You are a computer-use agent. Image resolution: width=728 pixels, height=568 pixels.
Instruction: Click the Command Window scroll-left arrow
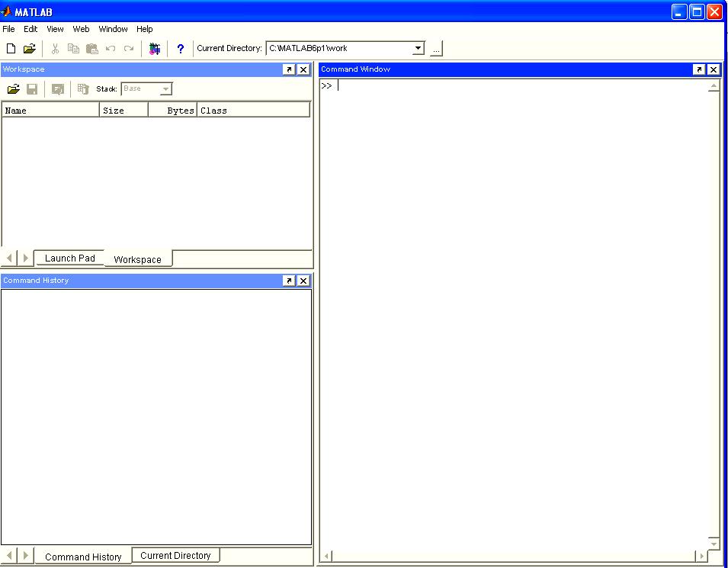click(x=327, y=556)
